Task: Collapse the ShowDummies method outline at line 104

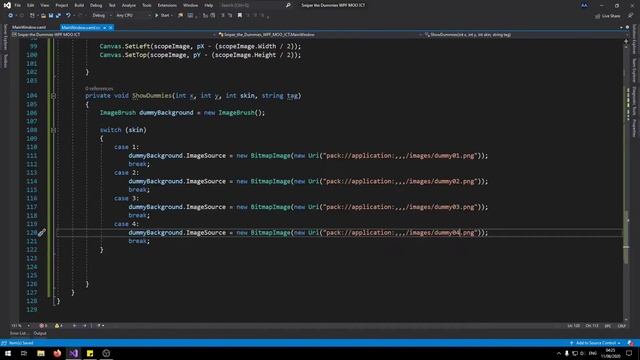Action: (x=53, y=96)
